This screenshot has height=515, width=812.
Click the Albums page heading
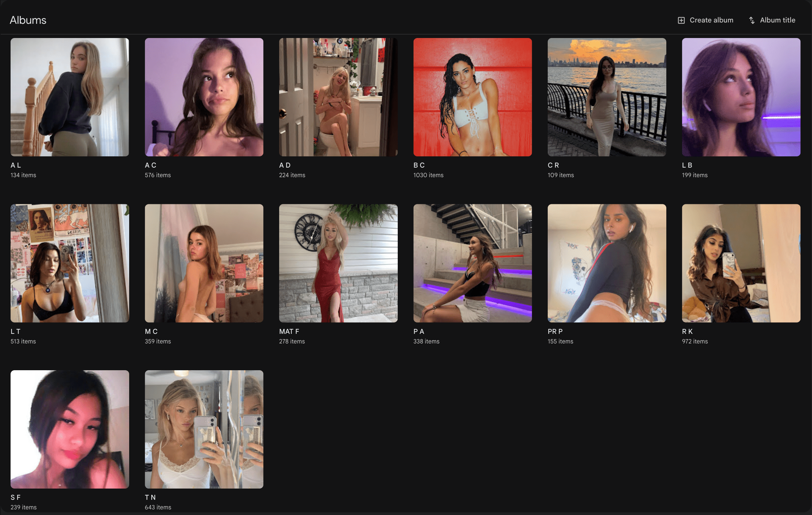tap(28, 20)
